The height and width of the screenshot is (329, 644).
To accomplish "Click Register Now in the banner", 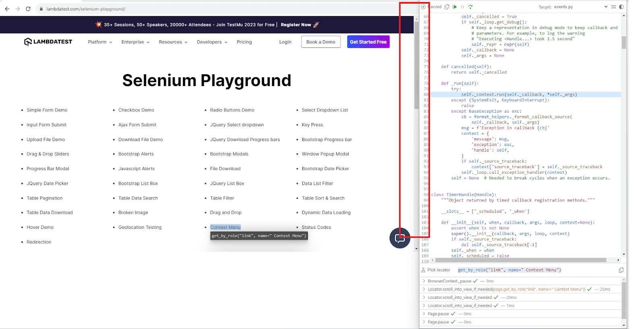I will (296, 25).
